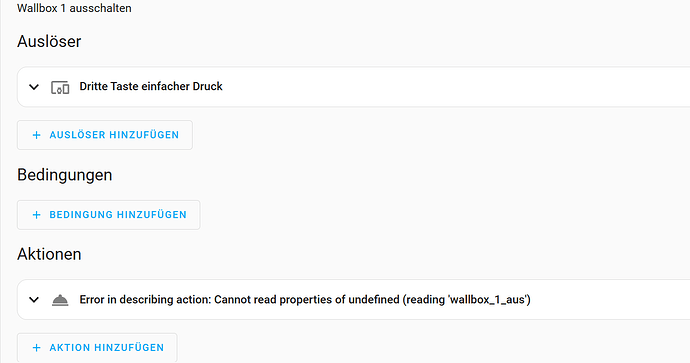Expand the Dritte Taste trigger chevron
The width and height of the screenshot is (690, 363).
34,87
